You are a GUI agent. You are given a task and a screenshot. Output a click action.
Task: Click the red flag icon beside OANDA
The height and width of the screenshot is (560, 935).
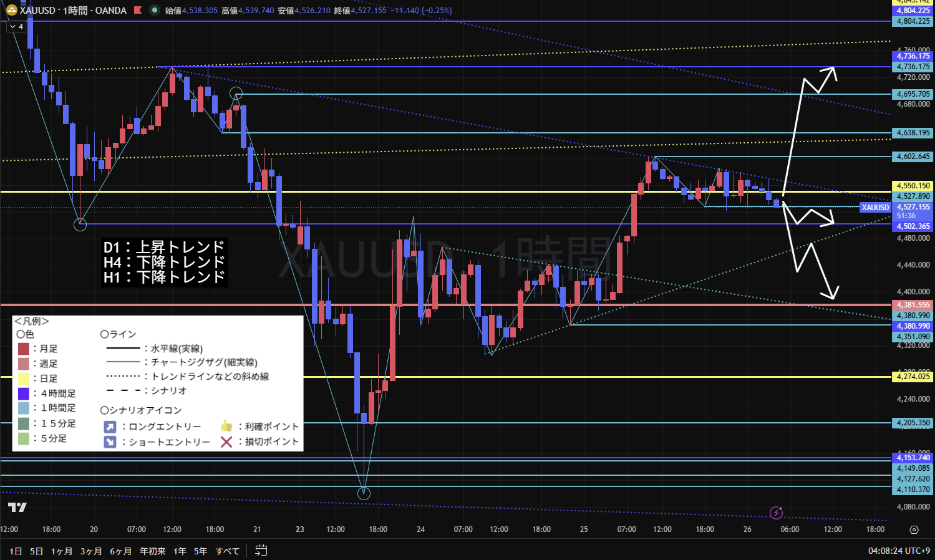tap(138, 11)
